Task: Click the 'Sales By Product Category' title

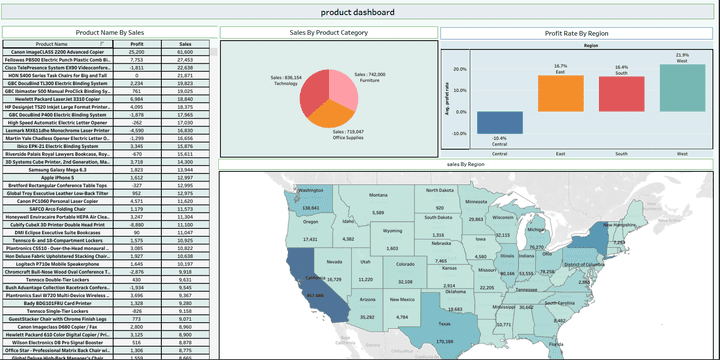Action: 329,33
